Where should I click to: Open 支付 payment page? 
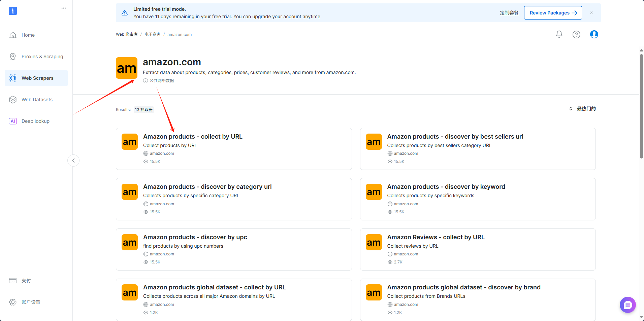36,281
